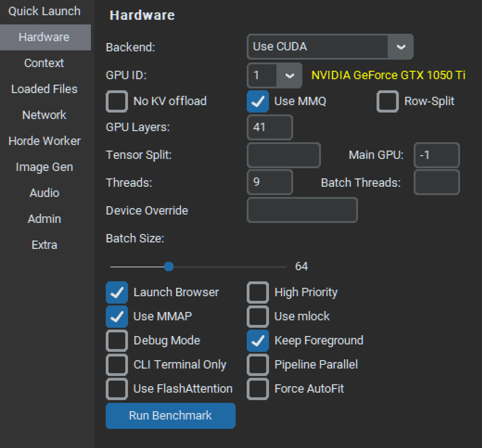
Task: Enable Row-Split checkbox
Action: coord(388,101)
